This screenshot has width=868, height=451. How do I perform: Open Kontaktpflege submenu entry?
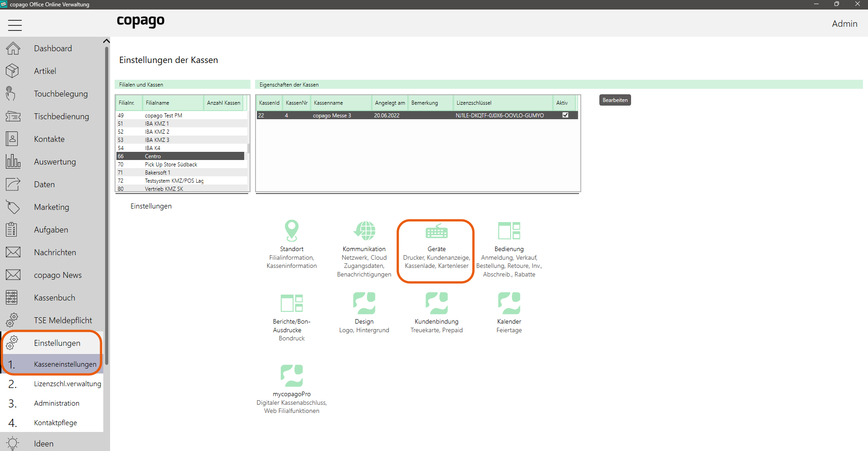53,422
